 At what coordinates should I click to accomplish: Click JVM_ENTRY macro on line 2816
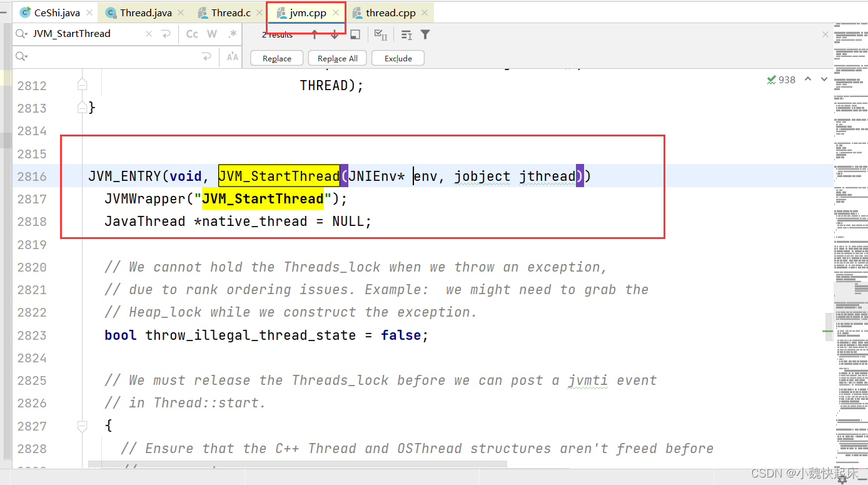coord(124,176)
